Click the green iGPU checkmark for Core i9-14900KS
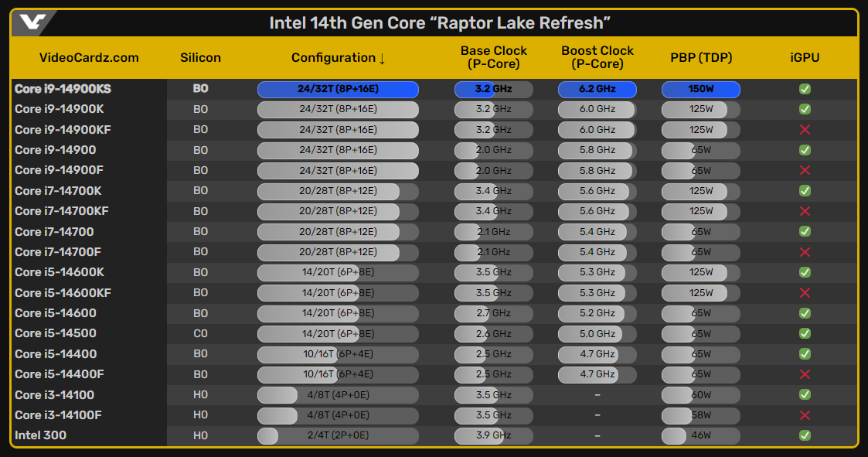The width and height of the screenshot is (868, 457). tap(805, 89)
